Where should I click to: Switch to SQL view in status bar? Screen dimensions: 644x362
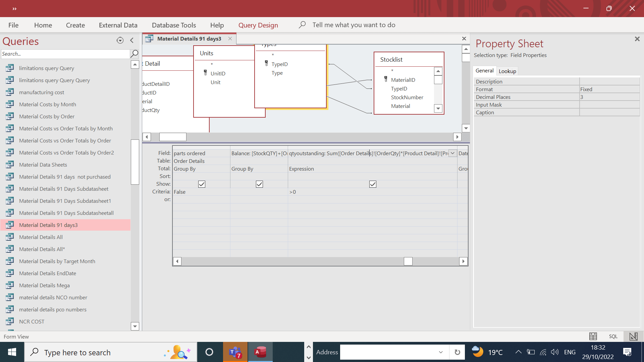(x=613, y=336)
